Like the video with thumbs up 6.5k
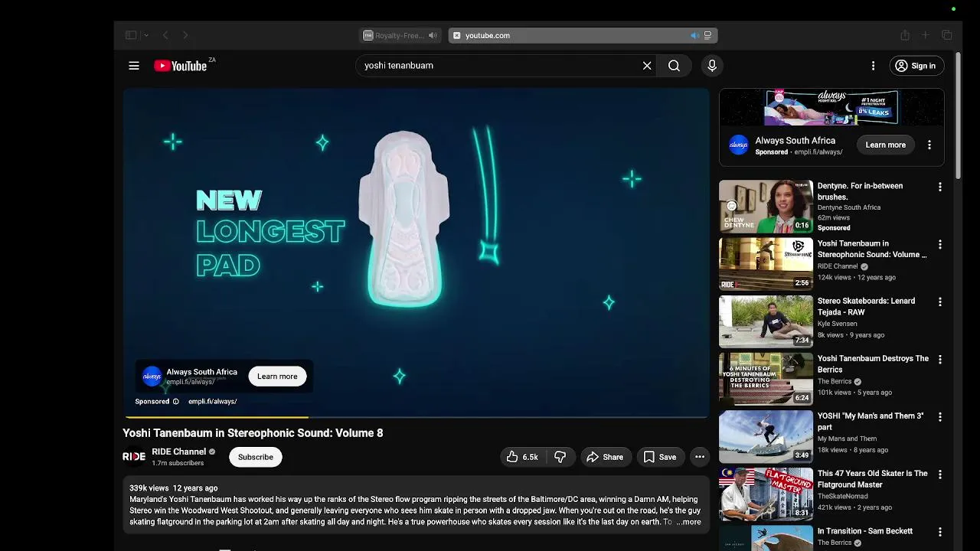980x551 pixels. (x=521, y=457)
